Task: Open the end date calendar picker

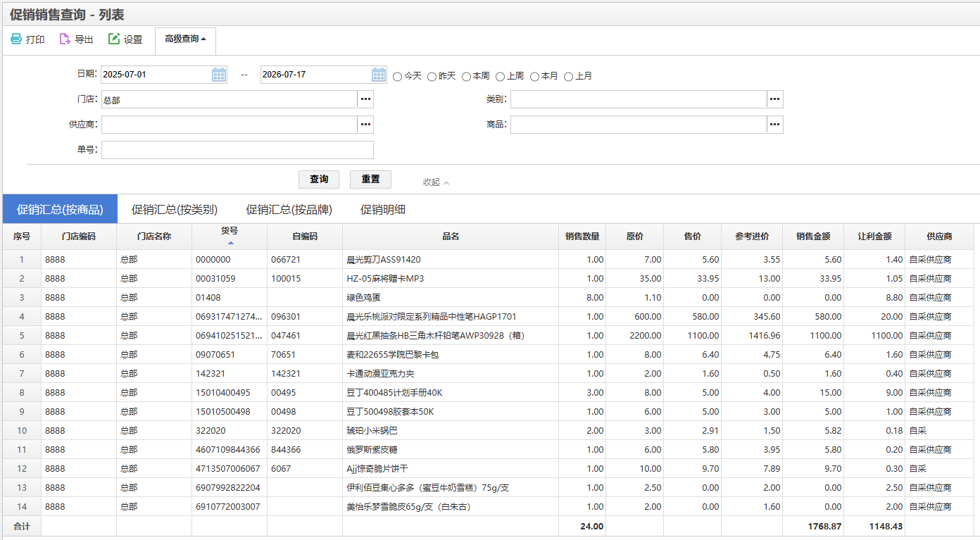Action: tap(379, 75)
